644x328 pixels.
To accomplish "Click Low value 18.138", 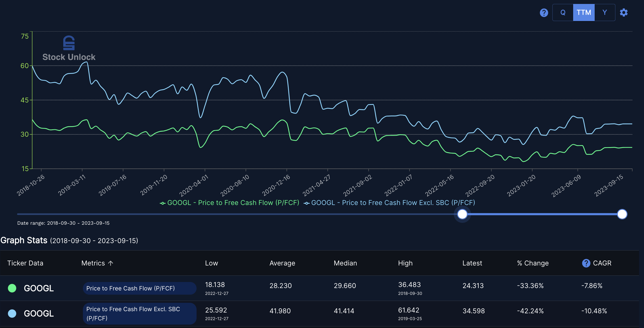I will (215, 285).
